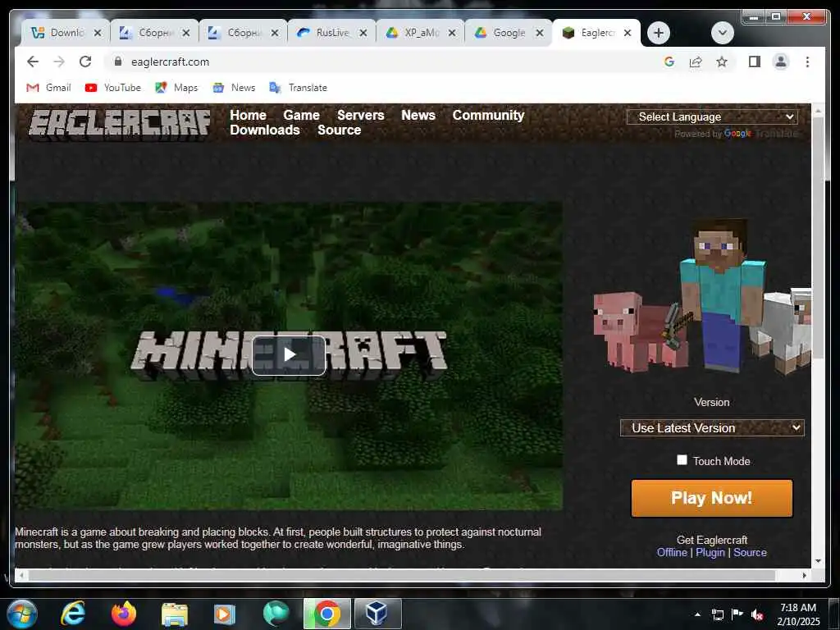Share this page with the share icon
The height and width of the screenshot is (630, 840).
[696, 62]
